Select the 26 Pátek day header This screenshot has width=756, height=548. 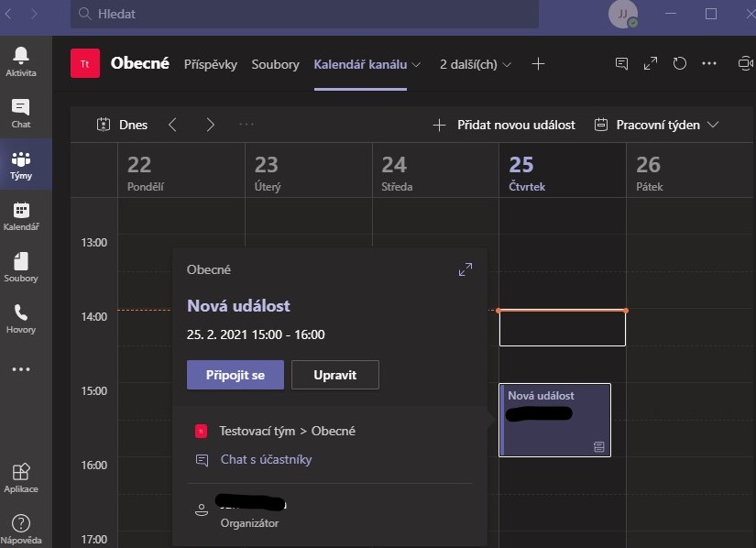coord(690,171)
